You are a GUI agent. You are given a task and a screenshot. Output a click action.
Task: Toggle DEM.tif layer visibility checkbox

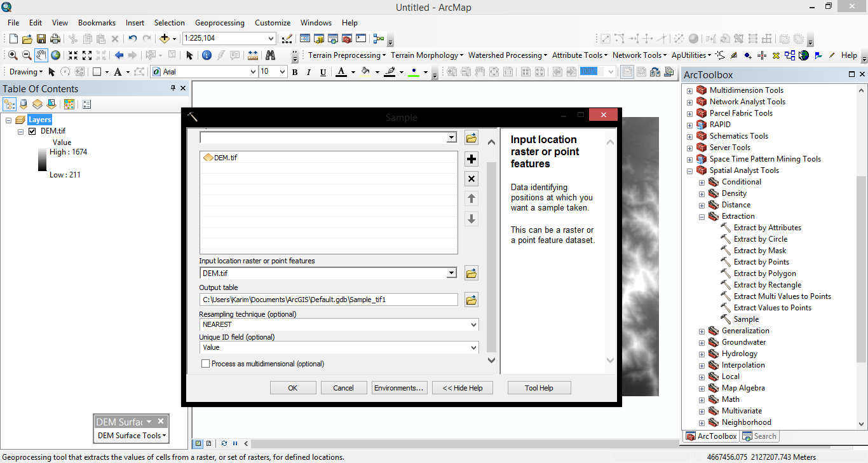point(32,132)
